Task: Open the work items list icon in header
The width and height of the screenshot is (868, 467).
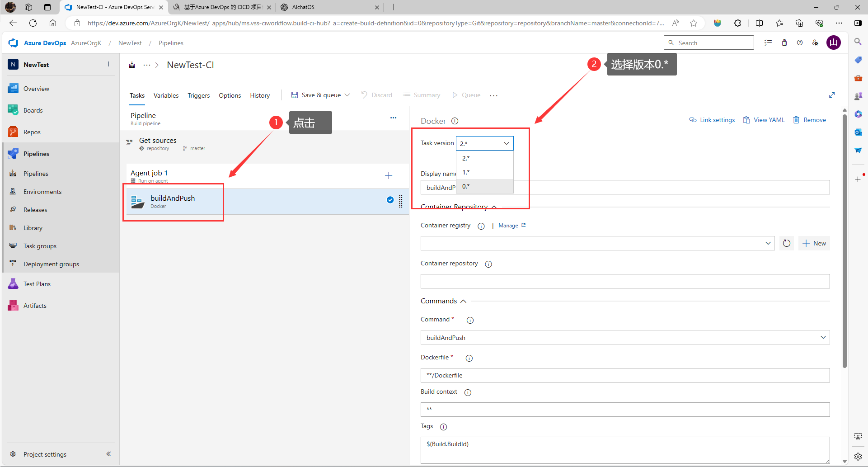Action: [768, 43]
